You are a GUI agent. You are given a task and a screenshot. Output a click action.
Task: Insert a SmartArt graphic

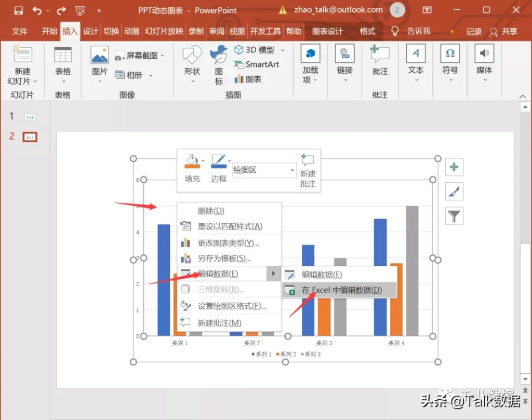pyautogui.click(x=256, y=64)
